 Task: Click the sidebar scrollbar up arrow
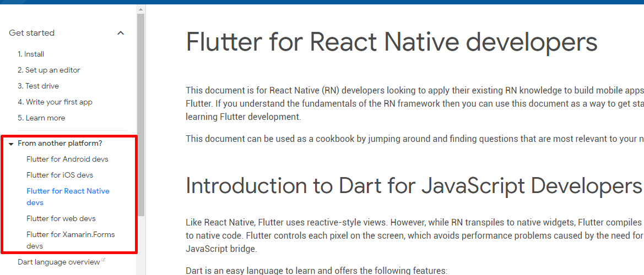pyautogui.click(x=140, y=9)
